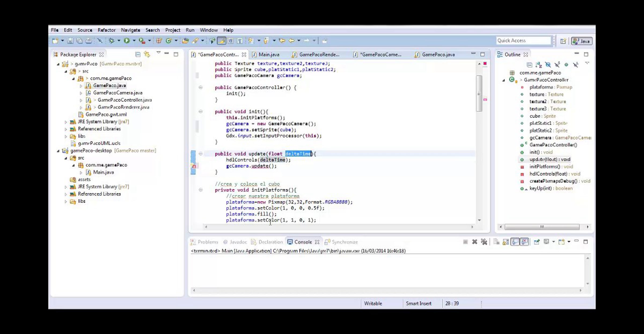
Task: Select hdlControls(float) in Outline
Action: 555,174
